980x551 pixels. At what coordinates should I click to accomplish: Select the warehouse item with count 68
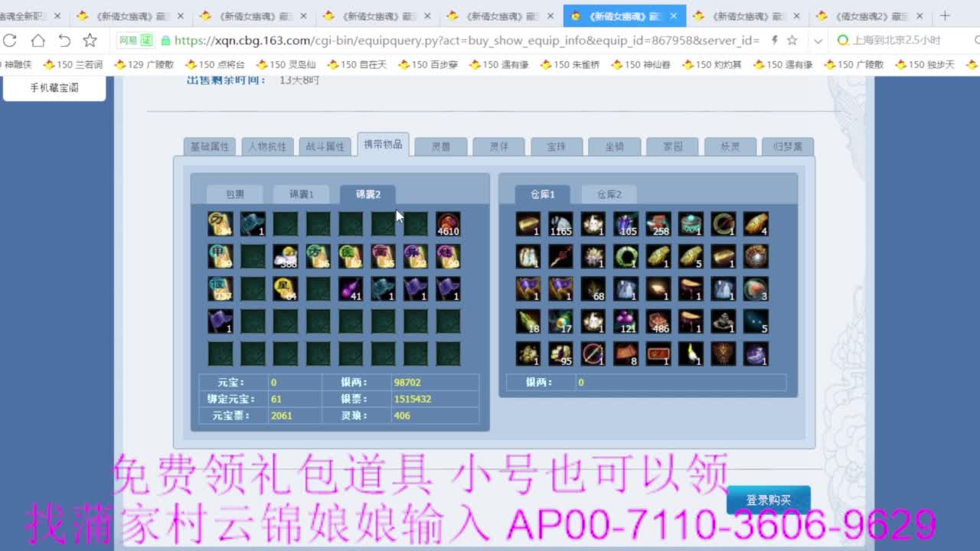click(x=593, y=289)
